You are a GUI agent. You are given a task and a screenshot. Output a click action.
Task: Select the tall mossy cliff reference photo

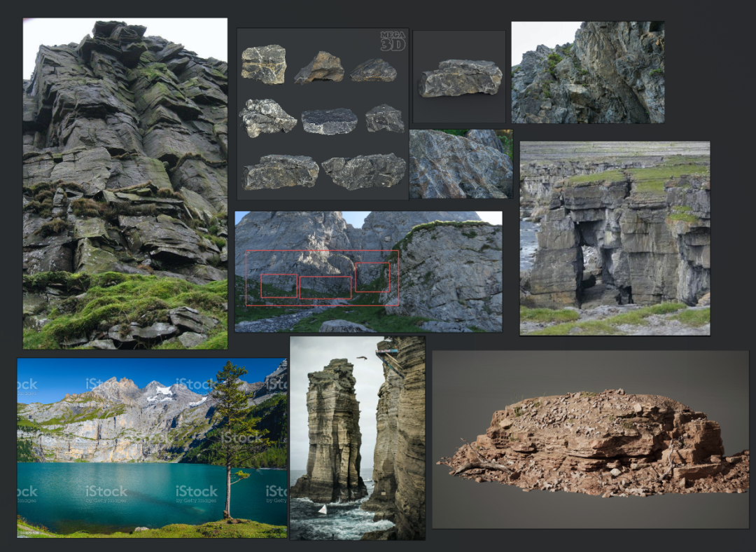pyautogui.click(x=125, y=184)
